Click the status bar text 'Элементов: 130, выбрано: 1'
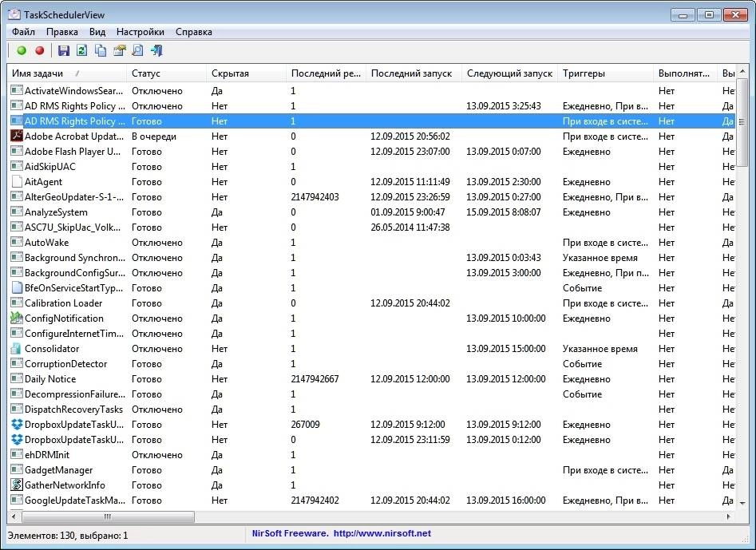 click(68, 536)
